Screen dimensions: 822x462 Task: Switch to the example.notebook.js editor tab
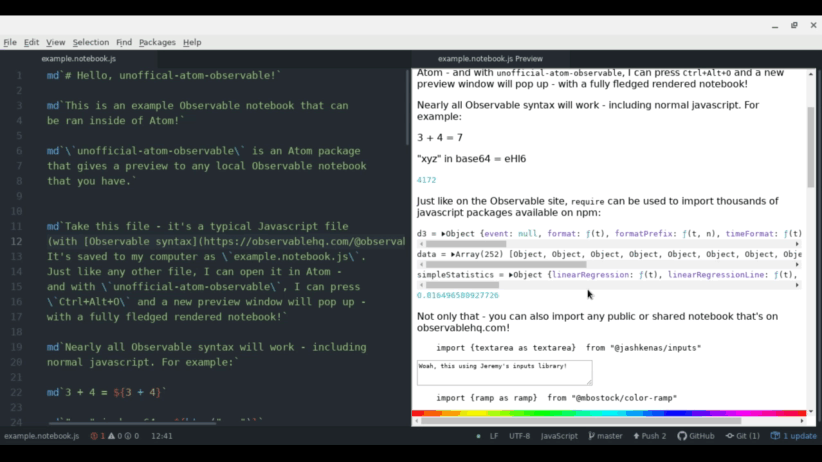pos(79,59)
